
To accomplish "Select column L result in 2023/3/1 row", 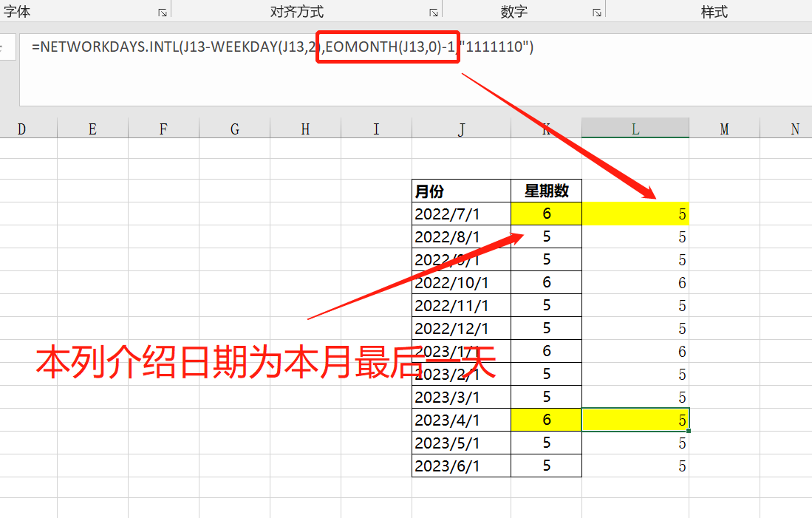I will point(635,398).
